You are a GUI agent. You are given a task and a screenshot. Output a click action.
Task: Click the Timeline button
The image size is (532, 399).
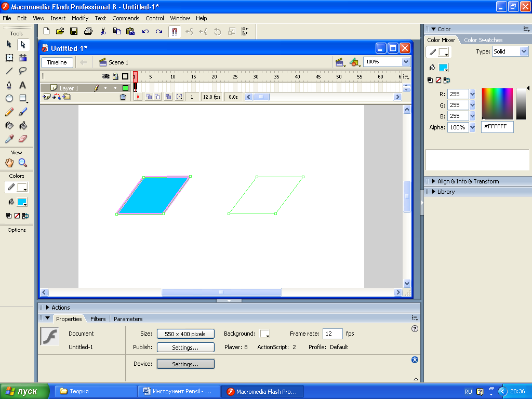57,62
